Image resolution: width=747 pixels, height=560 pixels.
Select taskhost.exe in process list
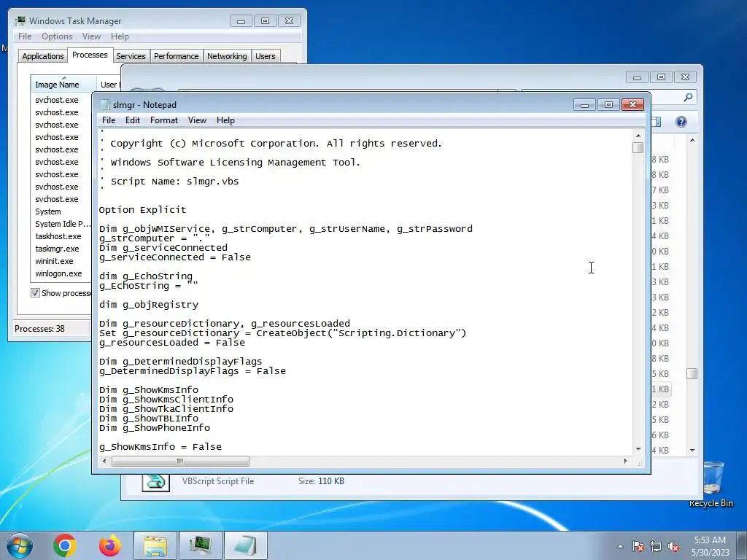click(x=58, y=236)
